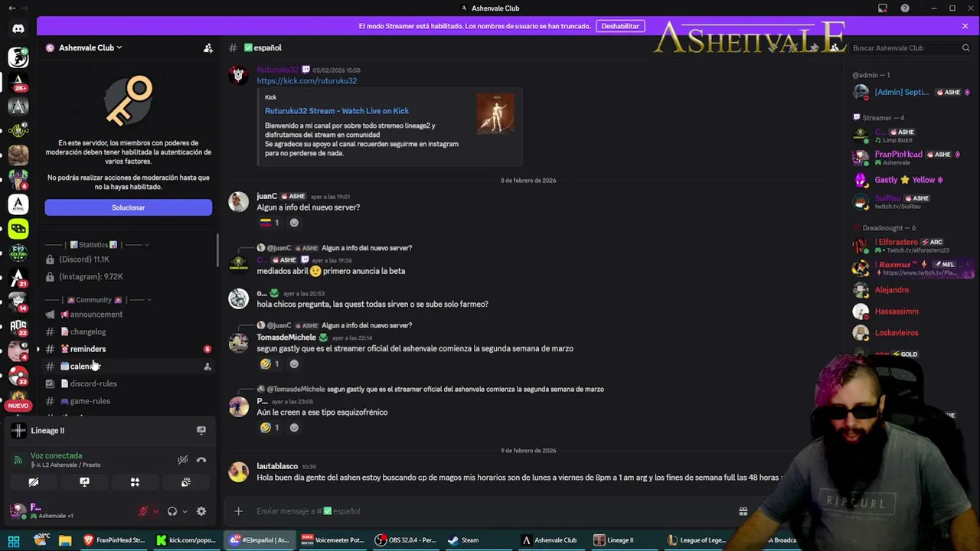This screenshot has height=551, width=980.
Task: Toggle noise suppression in voice panel
Action: pyautogui.click(x=183, y=460)
